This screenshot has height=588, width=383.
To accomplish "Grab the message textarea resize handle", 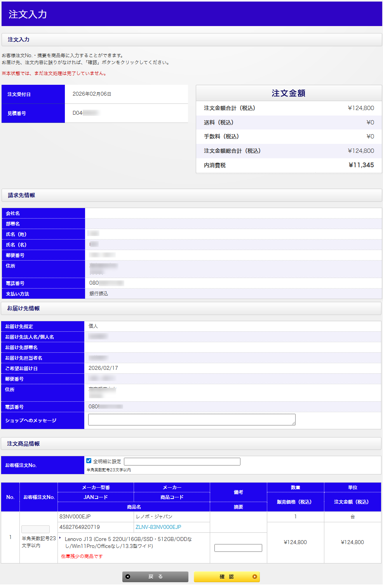I will [294, 423].
